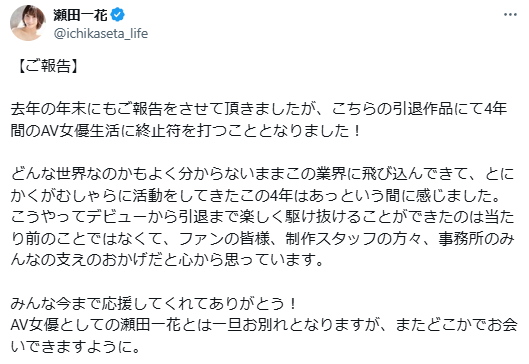Click the line starting with り前のことではなくて
Screen dimensions: 529x364
(x=262, y=239)
